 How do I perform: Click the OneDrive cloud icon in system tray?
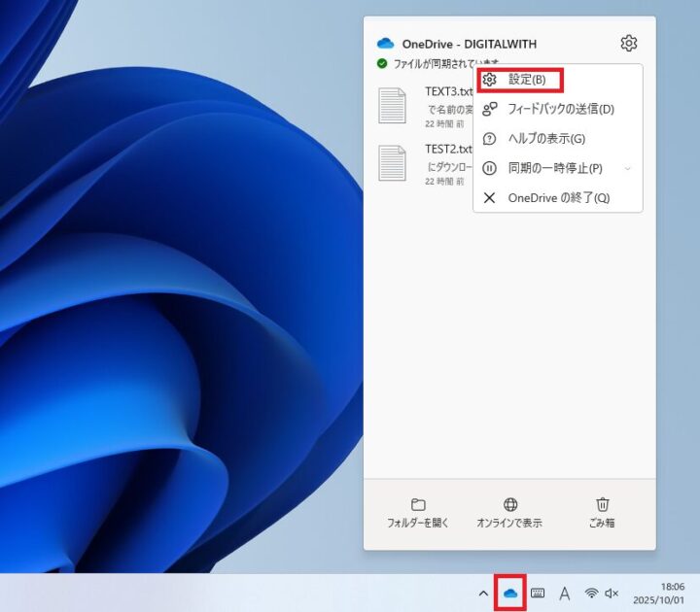click(x=509, y=593)
